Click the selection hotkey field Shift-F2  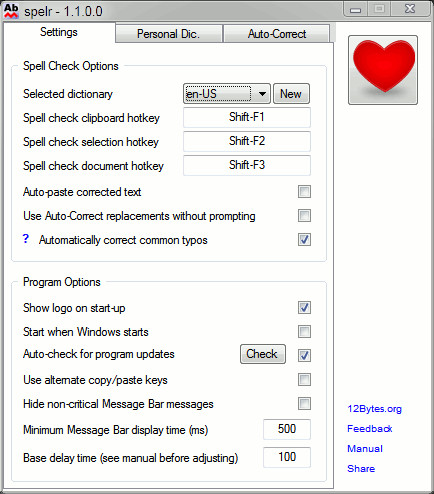tap(247, 141)
